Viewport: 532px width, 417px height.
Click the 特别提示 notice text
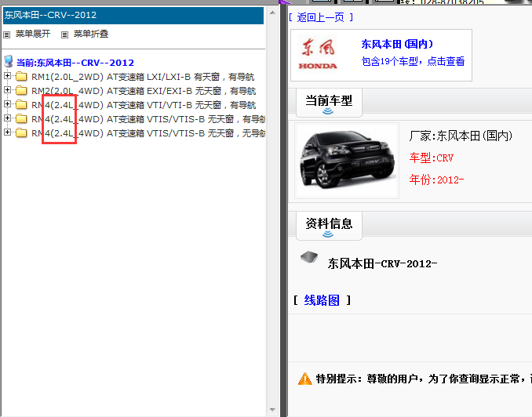pos(424,379)
